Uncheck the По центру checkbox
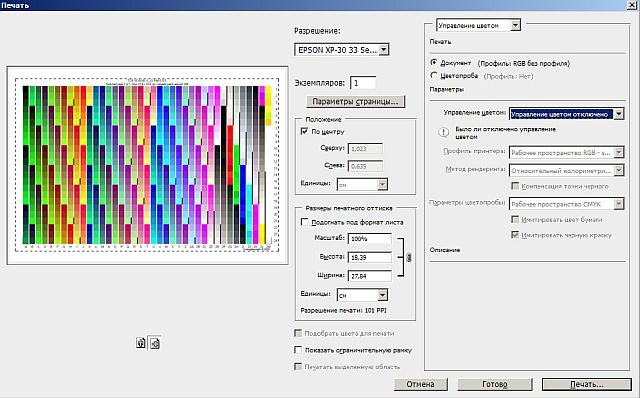640x398 pixels. [x=304, y=131]
